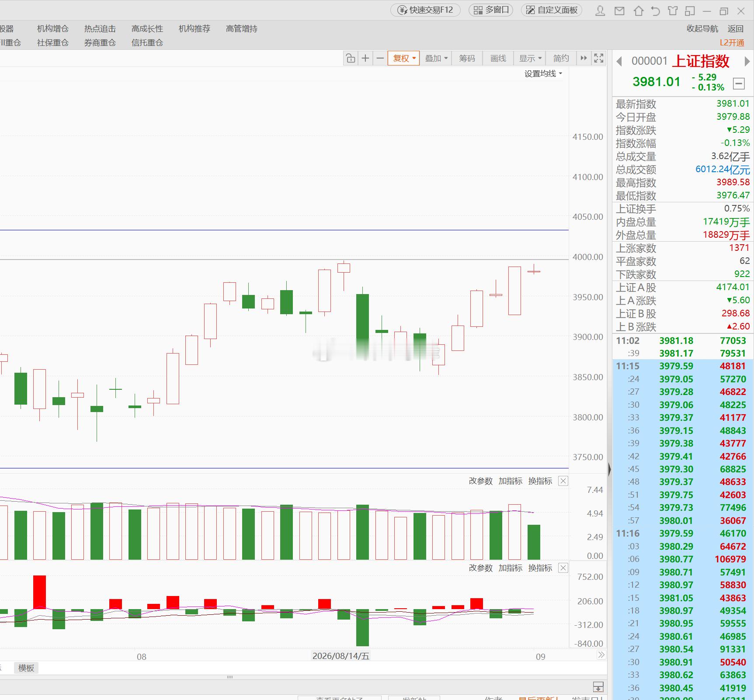This screenshot has width=754, height=700.
Task: Zoom out chart with minus icon
Action: point(380,58)
